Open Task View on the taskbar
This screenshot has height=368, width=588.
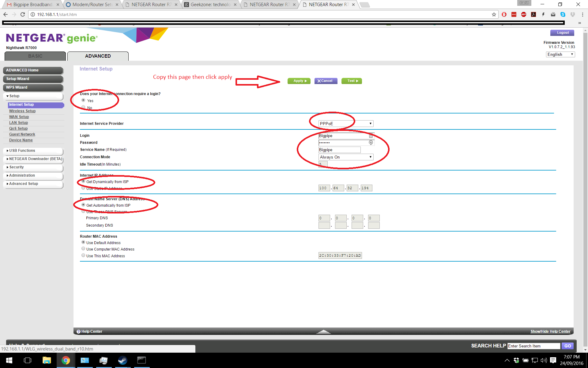click(x=28, y=360)
